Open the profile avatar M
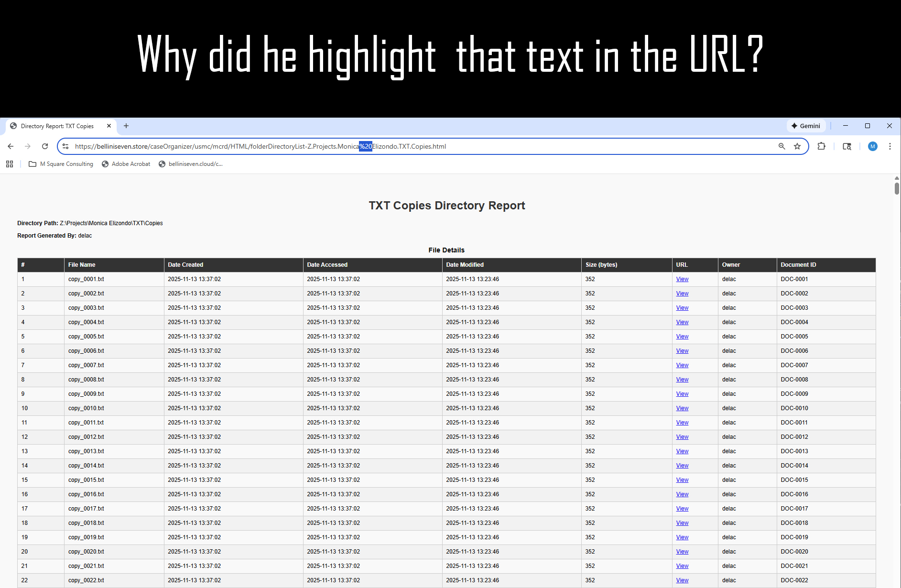The width and height of the screenshot is (901, 588). coord(872,146)
